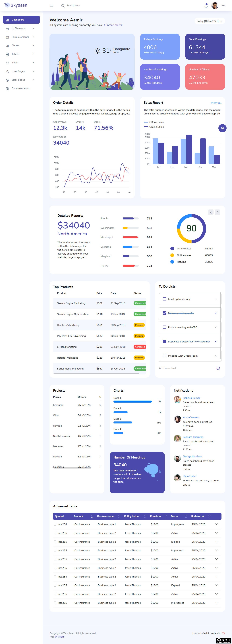Screen dimensions: 232x644
Task: Expand the Incs234 row details chevron
Action: point(216,524)
